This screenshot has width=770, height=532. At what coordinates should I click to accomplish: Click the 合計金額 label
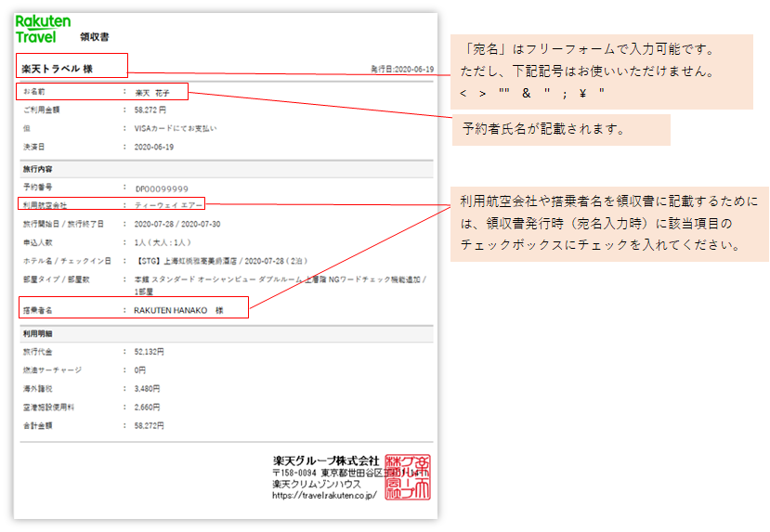[38, 425]
